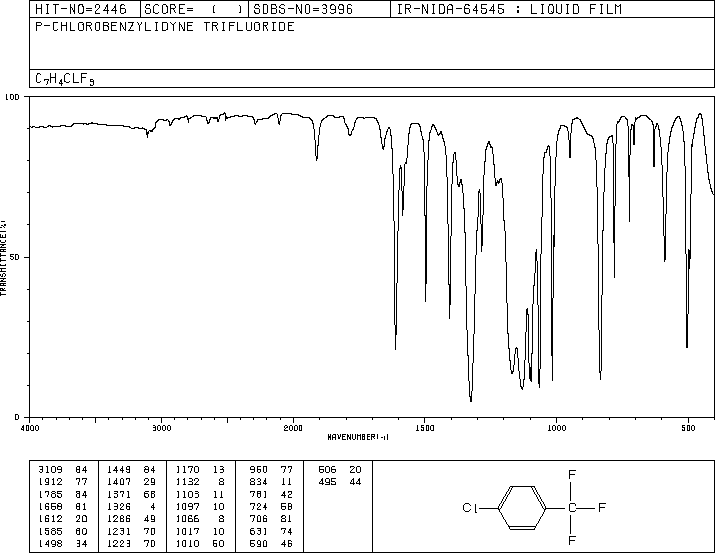Screen dimensions: 715x553
Task: Pick the 1010 peak value in table
Action: (187, 543)
